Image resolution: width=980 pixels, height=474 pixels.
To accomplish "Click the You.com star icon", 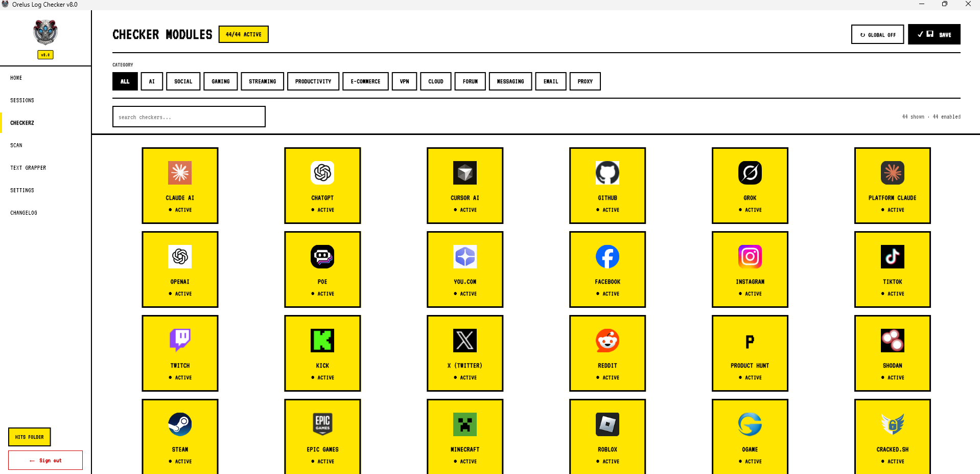I will (465, 257).
